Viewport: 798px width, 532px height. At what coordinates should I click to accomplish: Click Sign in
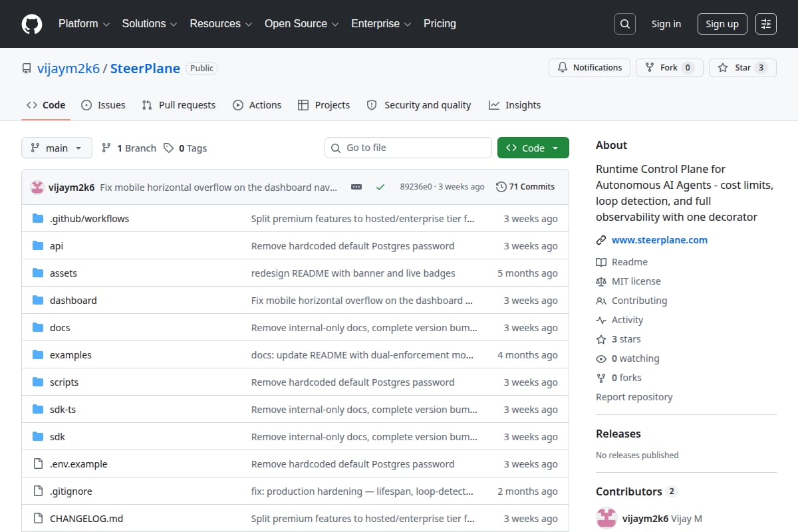click(666, 24)
